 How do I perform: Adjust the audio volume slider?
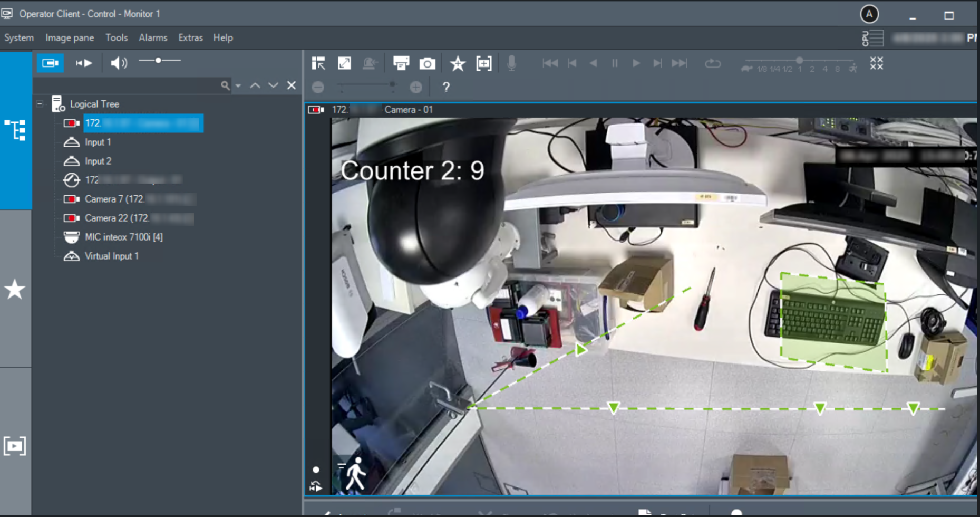click(x=158, y=61)
